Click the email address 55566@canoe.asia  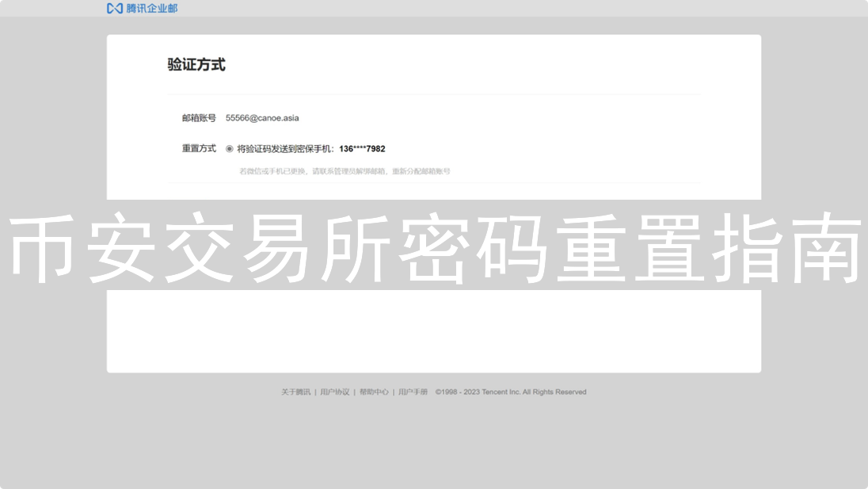(262, 118)
